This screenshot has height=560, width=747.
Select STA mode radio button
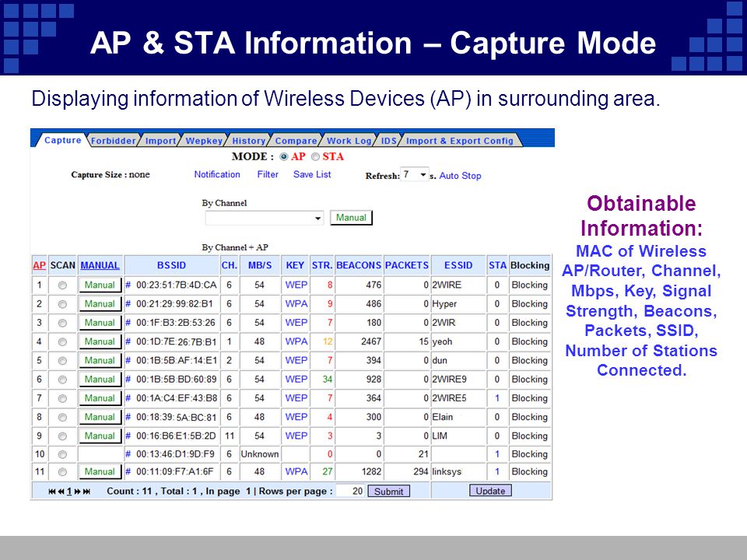[315, 156]
